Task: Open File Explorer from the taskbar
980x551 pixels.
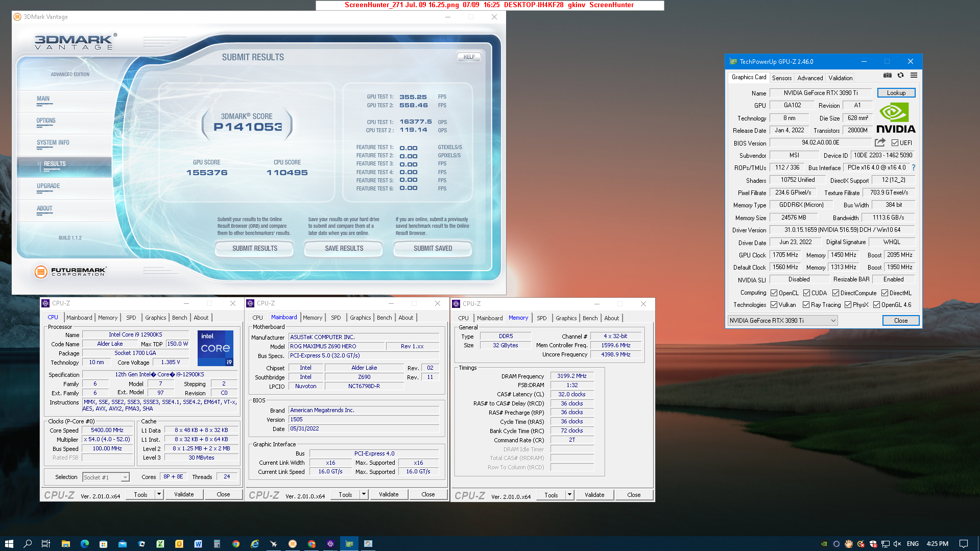Action: 65,544
